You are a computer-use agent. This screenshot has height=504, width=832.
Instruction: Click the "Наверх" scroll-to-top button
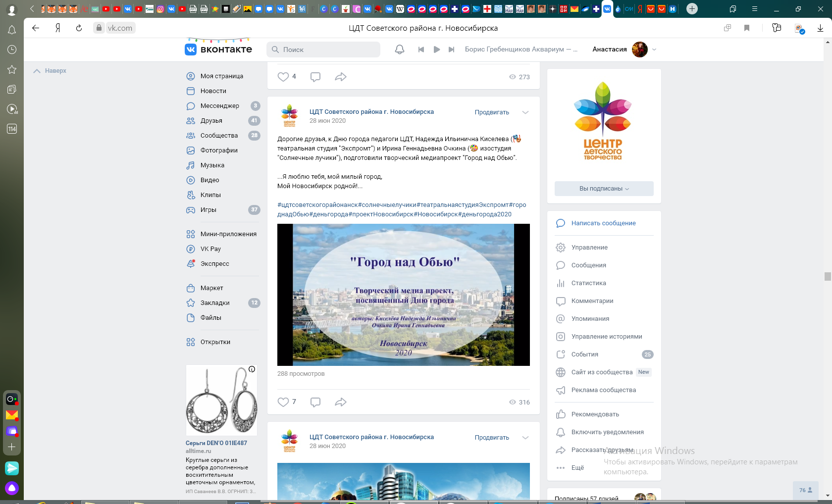pyautogui.click(x=50, y=71)
